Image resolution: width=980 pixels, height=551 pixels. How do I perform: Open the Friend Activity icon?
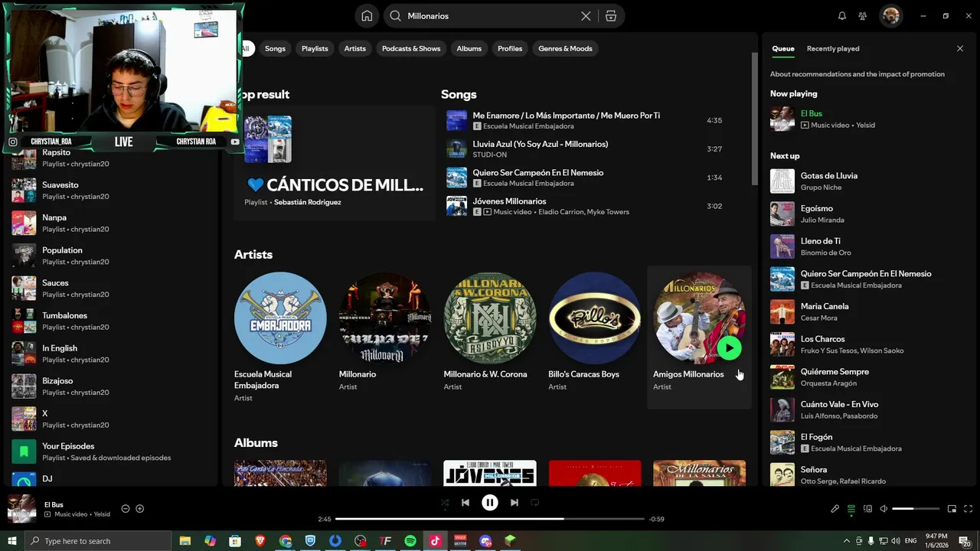[863, 16]
